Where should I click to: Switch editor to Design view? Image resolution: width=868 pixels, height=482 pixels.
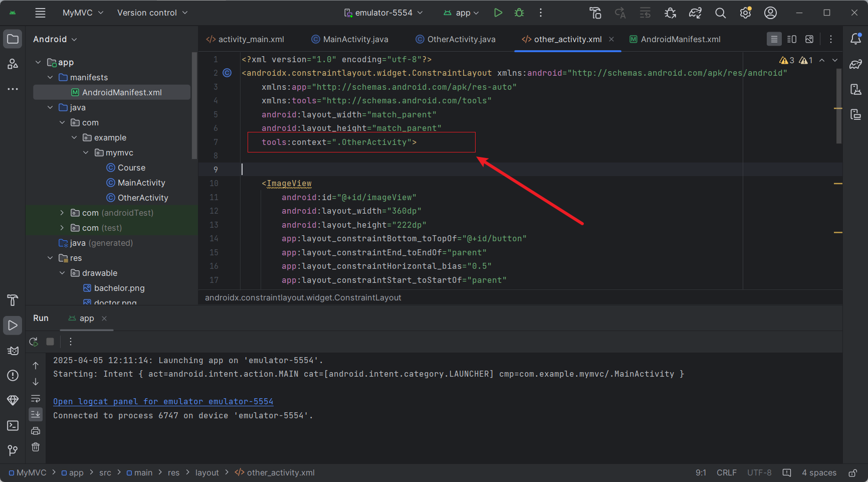point(809,39)
